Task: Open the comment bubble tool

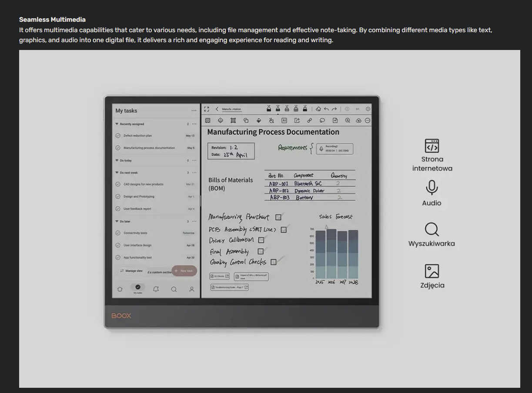Action: coord(322,120)
